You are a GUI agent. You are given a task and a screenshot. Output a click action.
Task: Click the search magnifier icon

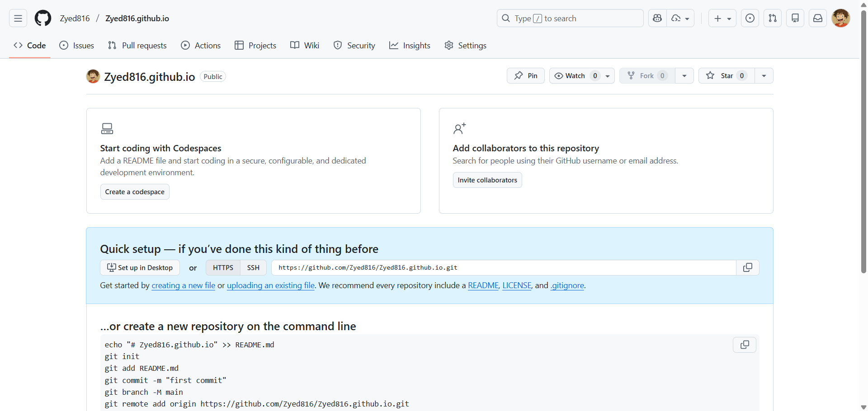(x=506, y=19)
